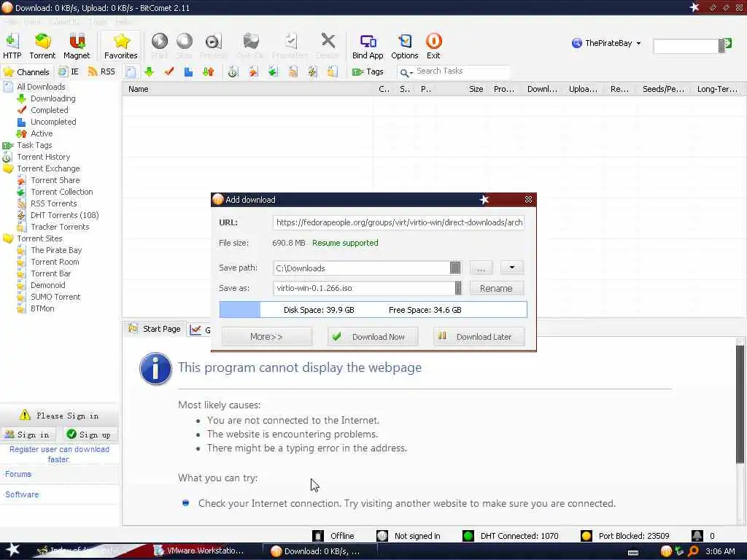This screenshot has height=560, width=747.
Task: Click the green Downloading arrow filter icon
Action: [149, 72]
